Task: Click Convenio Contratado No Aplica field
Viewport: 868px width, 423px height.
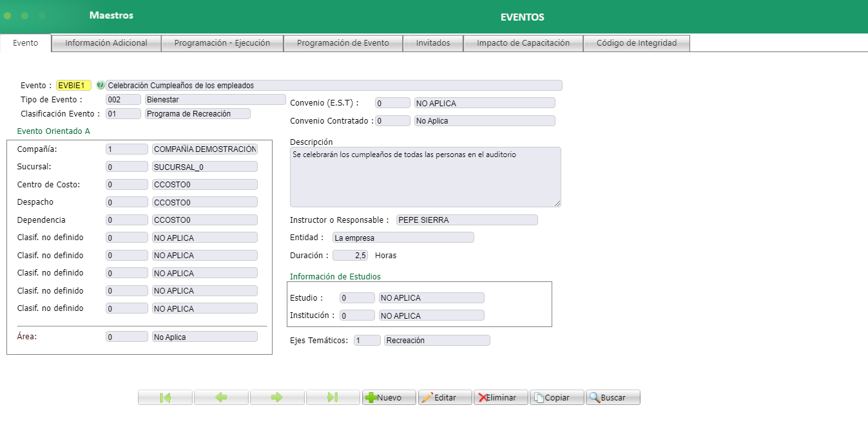Action: point(484,120)
